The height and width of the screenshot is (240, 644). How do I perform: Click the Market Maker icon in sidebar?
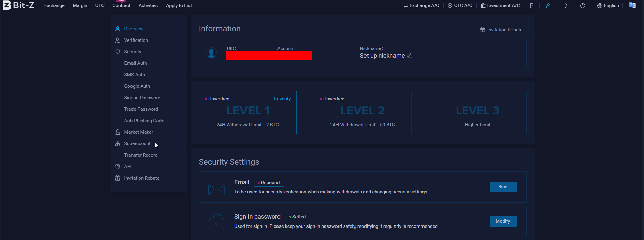(x=118, y=132)
